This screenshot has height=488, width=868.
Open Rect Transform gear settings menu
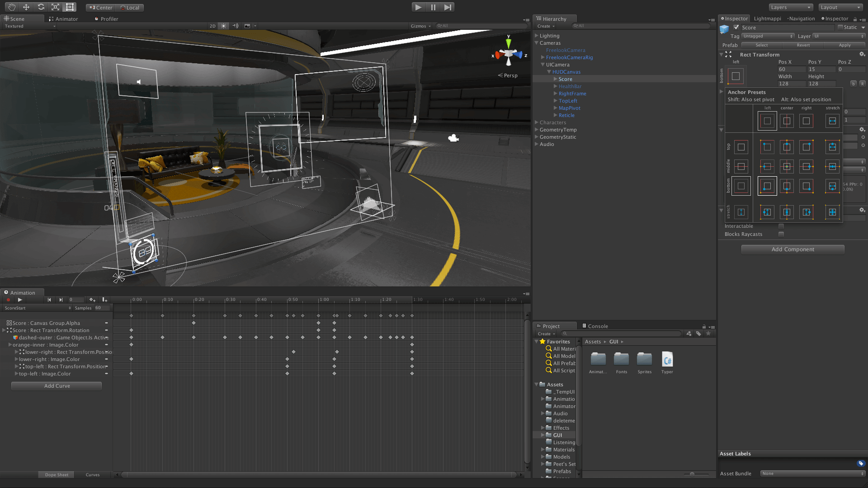pyautogui.click(x=862, y=54)
